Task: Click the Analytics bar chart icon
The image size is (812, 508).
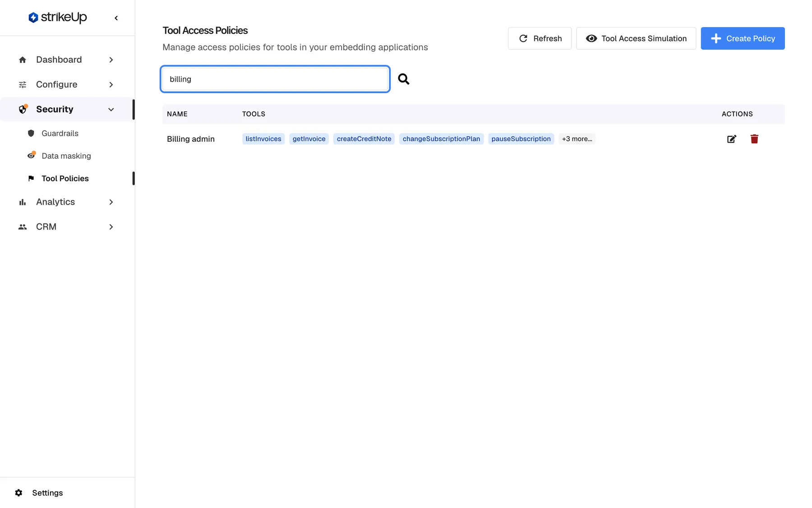Action: click(23, 202)
